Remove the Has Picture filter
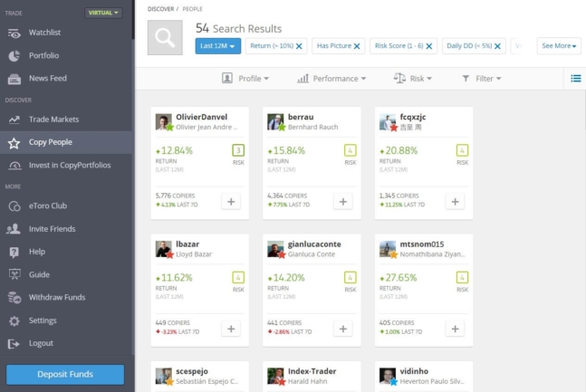 point(357,46)
